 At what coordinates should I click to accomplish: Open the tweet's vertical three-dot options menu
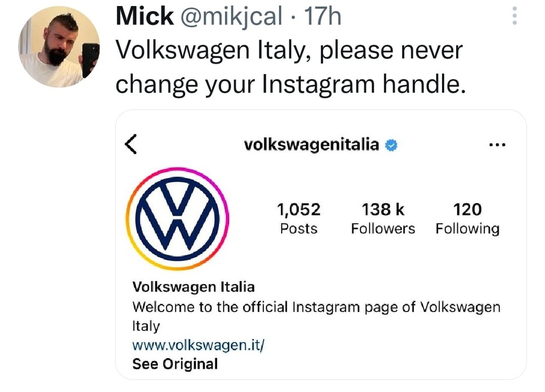point(513,16)
